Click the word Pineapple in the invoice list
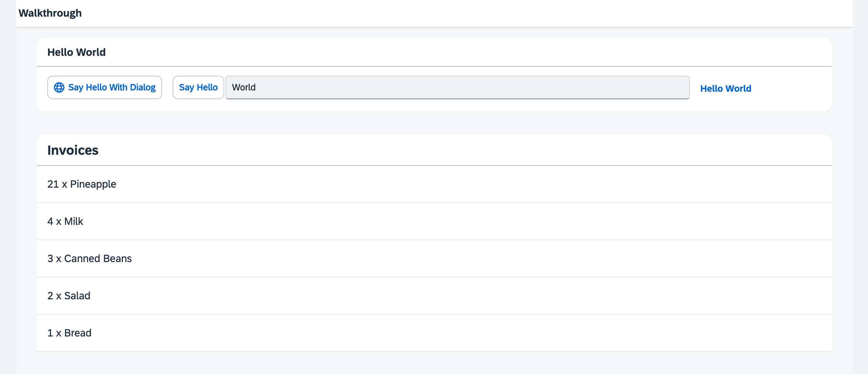 [x=93, y=184]
